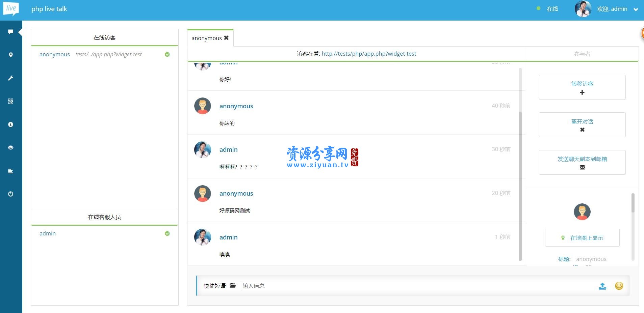
Task: Click visitor avatar in details panel
Action: [x=582, y=212]
